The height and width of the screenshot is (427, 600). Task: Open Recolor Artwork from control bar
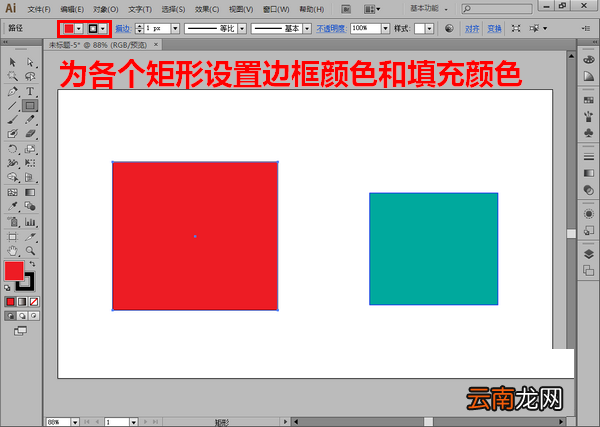449,28
